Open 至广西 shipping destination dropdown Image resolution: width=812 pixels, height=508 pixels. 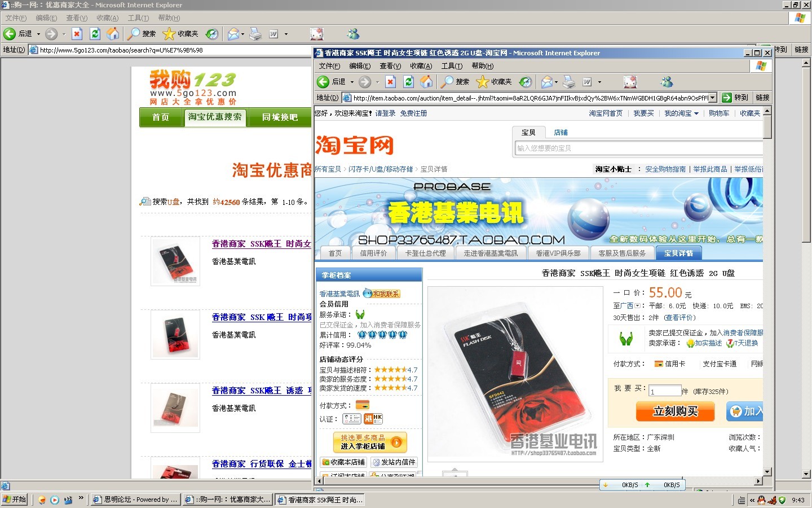638,306
